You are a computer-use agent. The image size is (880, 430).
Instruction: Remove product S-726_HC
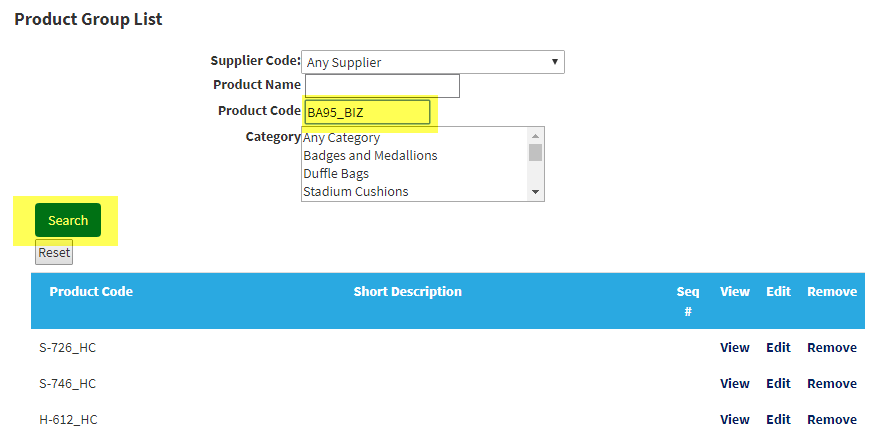pyautogui.click(x=832, y=347)
